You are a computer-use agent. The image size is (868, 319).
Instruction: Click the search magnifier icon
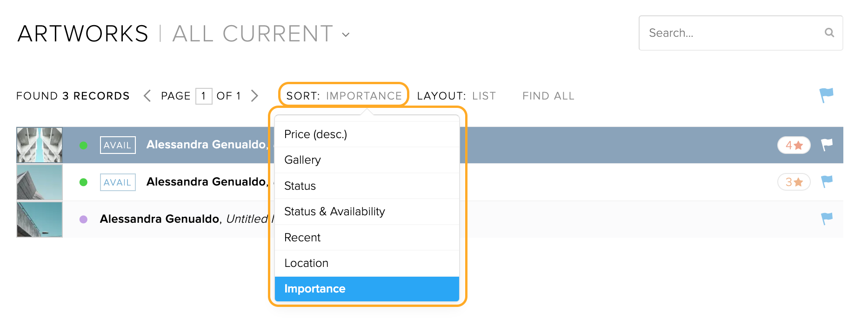[829, 33]
